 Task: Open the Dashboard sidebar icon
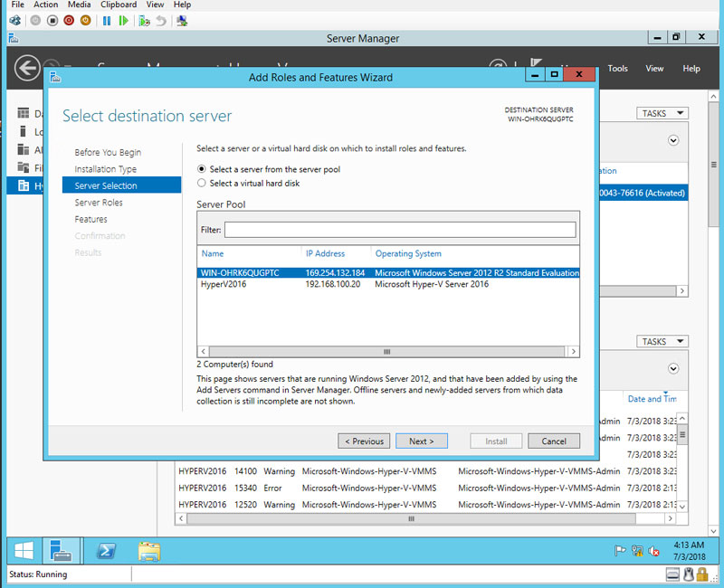(x=24, y=113)
